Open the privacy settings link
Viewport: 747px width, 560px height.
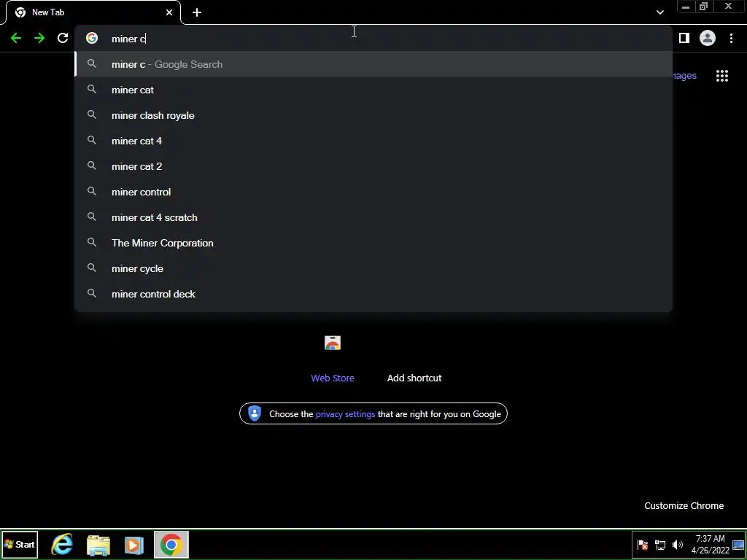pyautogui.click(x=345, y=414)
